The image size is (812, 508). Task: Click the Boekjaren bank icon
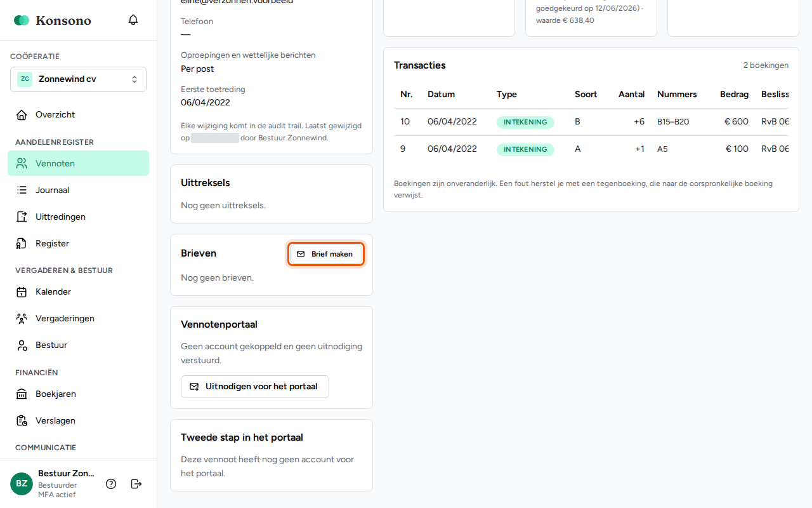point(22,394)
